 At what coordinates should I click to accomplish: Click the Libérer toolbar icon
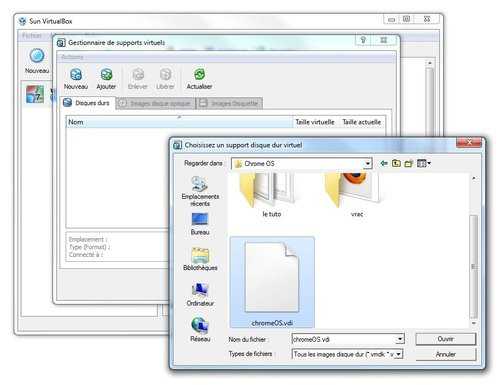tap(165, 75)
